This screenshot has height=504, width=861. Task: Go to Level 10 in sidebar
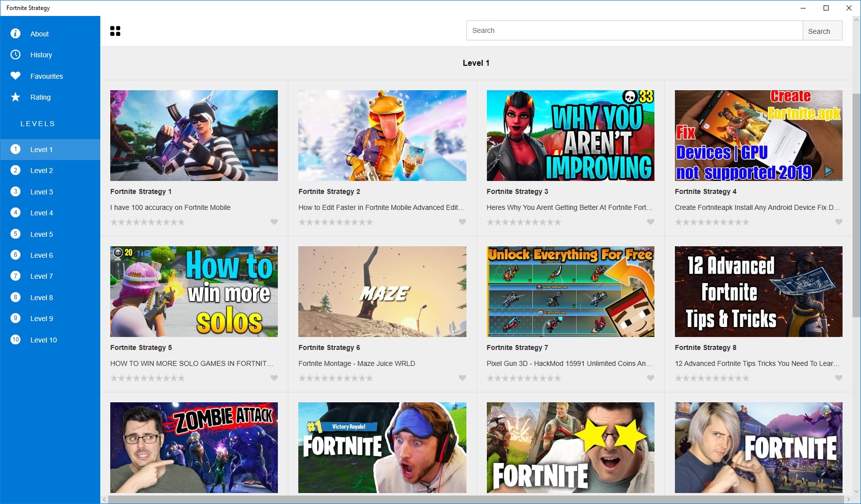click(x=50, y=340)
